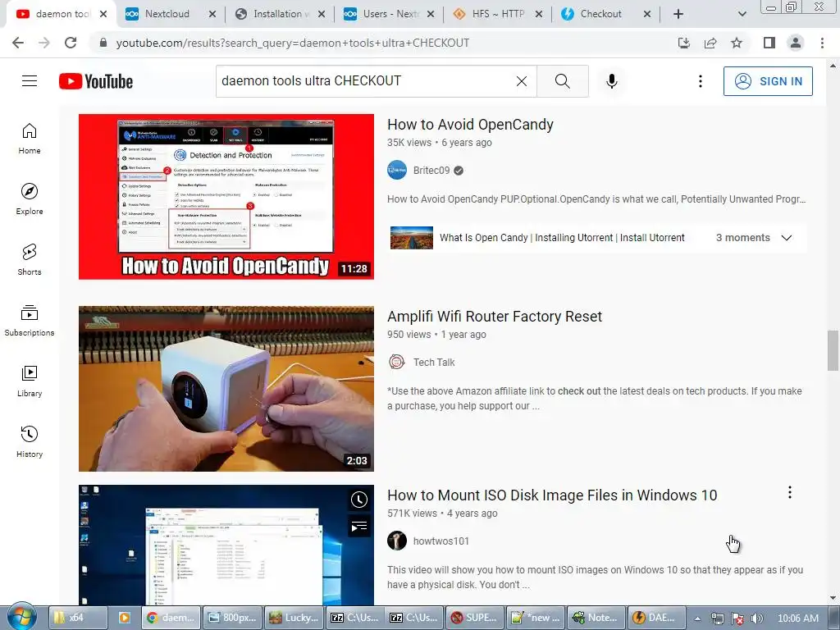840x630 pixels.
Task: Open a new browser tab with plus
Action: click(x=678, y=14)
